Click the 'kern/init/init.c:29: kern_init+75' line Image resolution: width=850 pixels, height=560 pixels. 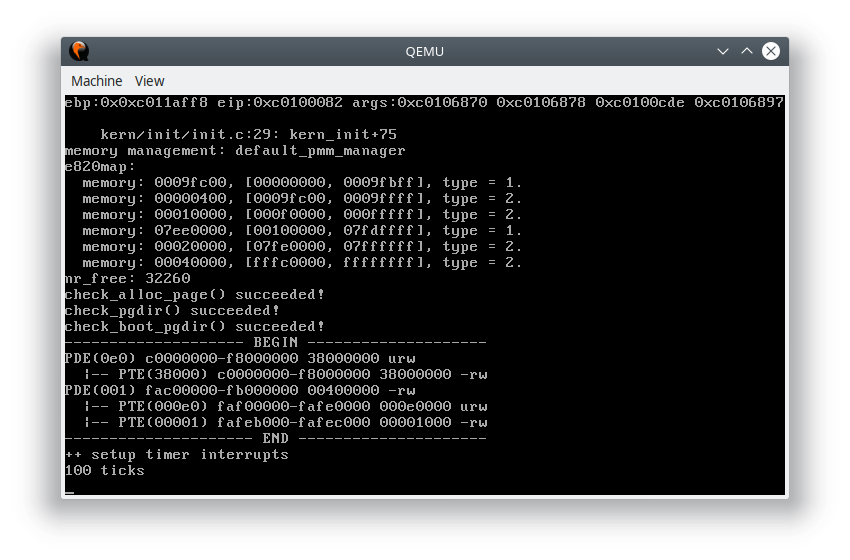[x=248, y=134]
